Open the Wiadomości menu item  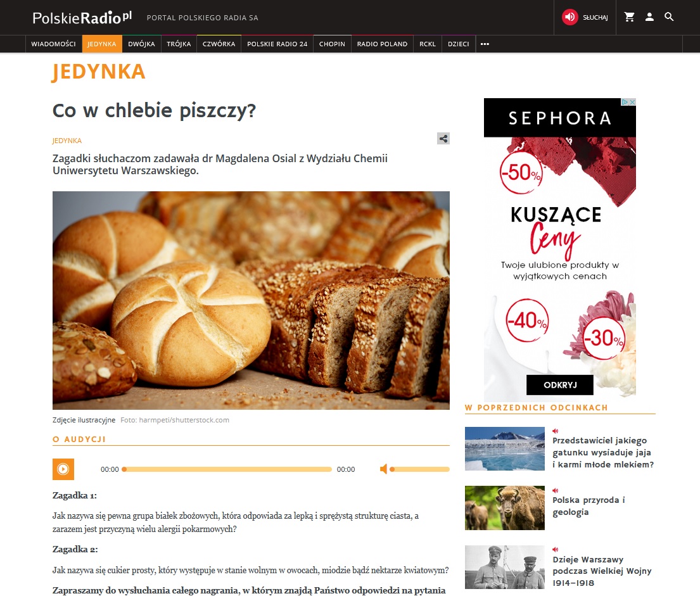[54, 44]
